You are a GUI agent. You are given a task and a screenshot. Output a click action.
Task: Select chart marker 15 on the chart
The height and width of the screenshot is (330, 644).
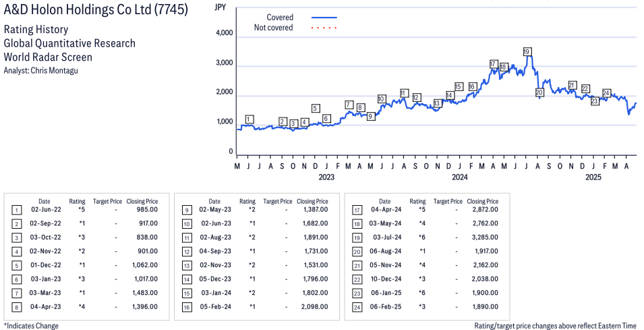click(459, 86)
